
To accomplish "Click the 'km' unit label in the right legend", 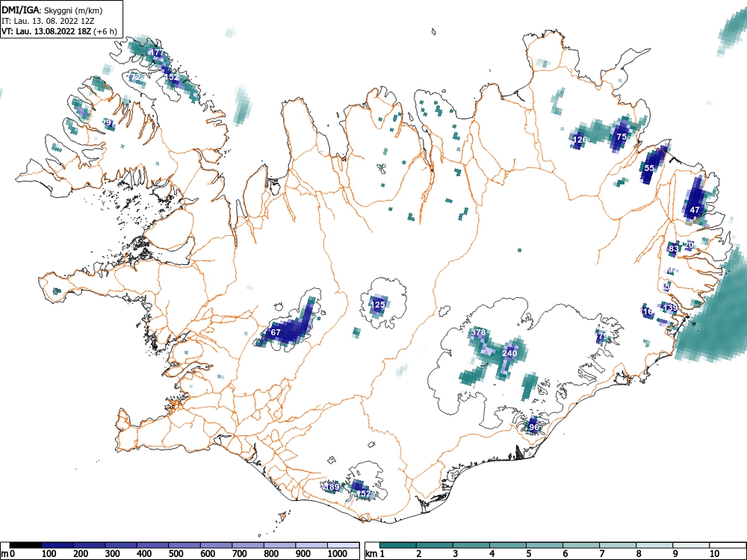I will click(371, 554).
